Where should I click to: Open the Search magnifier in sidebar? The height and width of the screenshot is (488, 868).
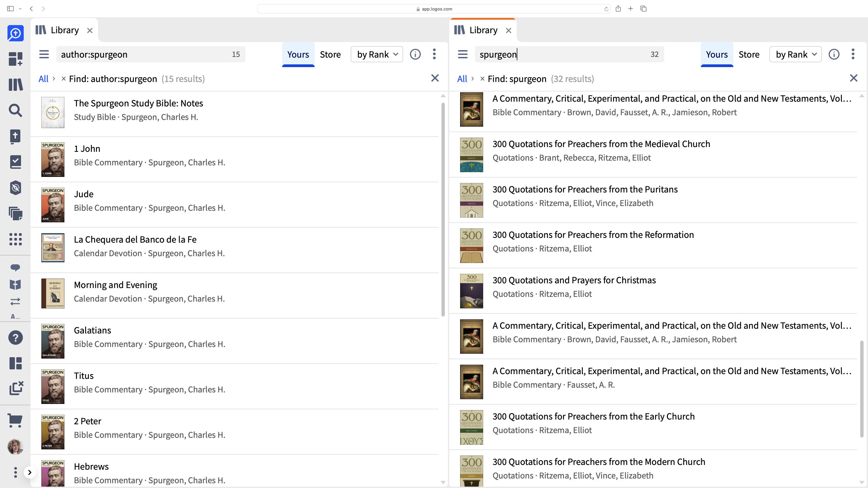(15, 110)
